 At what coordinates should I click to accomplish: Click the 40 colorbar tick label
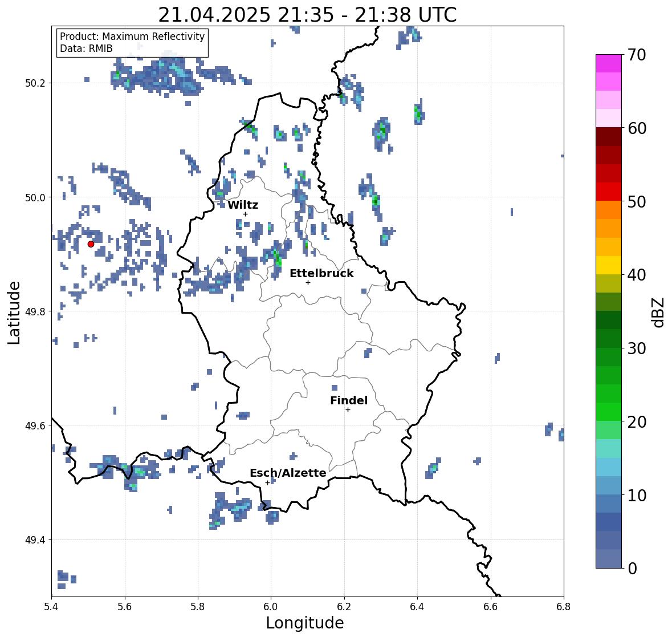point(637,275)
